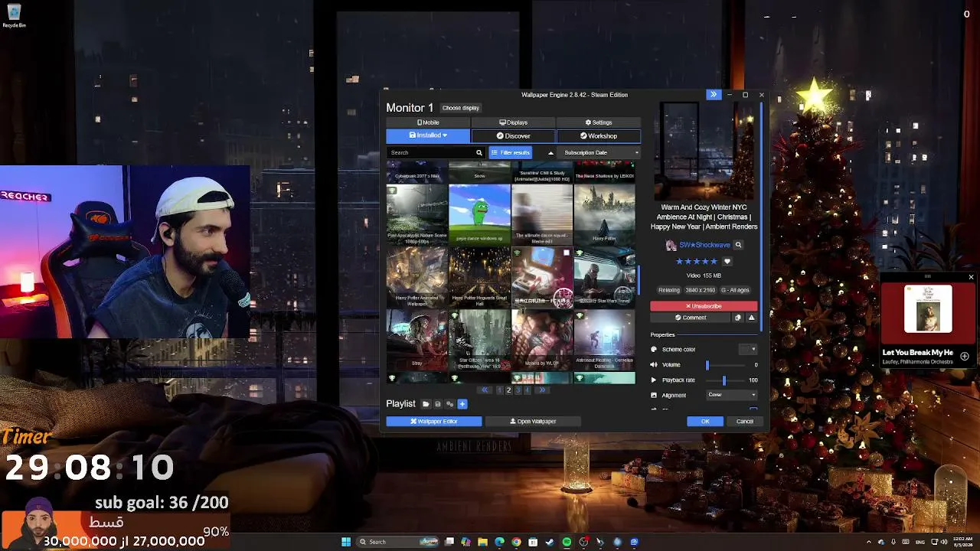Favorite this wallpaper with the heart icon
The width and height of the screenshot is (980, 551).
coord(727,261)
